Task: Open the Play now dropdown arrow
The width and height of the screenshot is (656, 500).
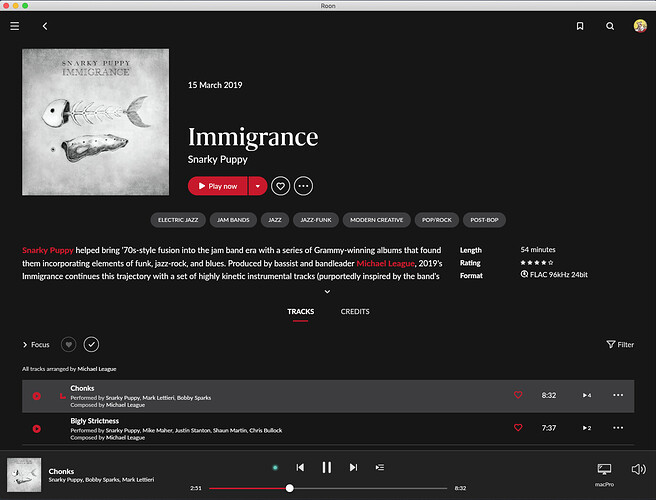Action: tap(258, 186)
